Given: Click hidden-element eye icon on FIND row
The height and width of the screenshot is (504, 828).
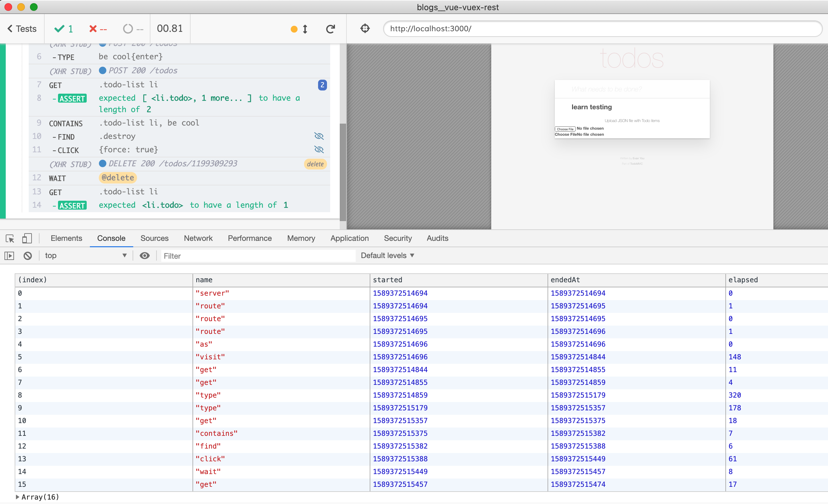Looking at the screenshot, I should pyautogui.click(x=319, y=136).
